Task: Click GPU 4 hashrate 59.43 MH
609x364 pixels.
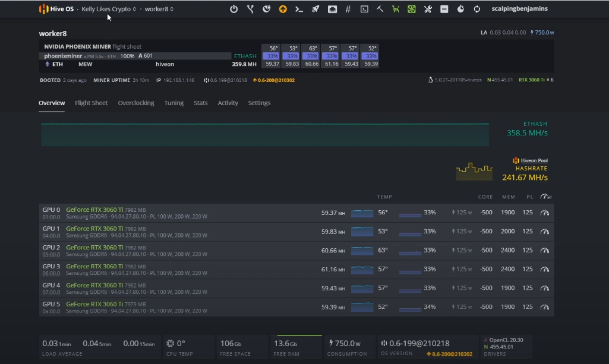Action: 333,289
